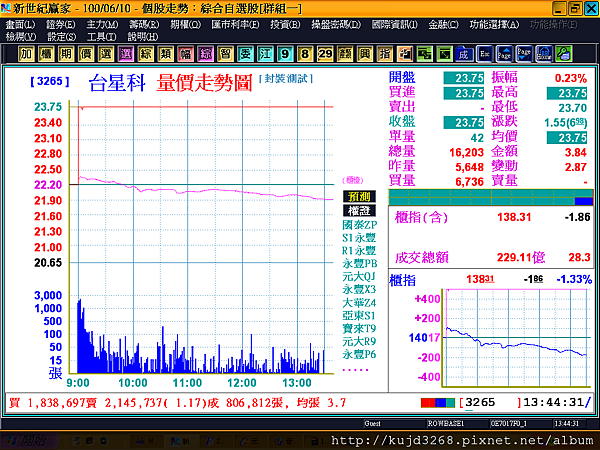Select warrant 元大R9 in the list
Image resolution: width=600 pixels, height=450 pixels.
pyautogui.click(x=359, y=341)
